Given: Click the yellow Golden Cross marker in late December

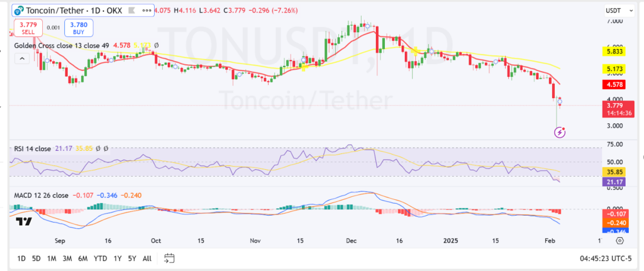Looking at the screenshot, I should tap(415, 52).
